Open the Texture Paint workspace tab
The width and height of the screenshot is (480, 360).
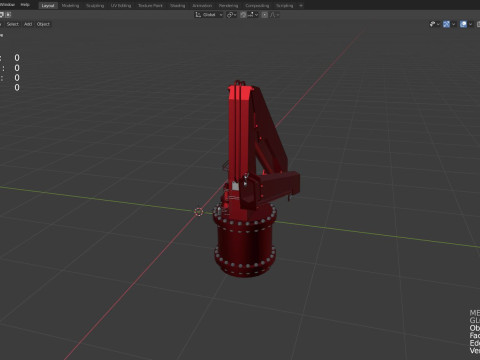click(x=150, y=5)
